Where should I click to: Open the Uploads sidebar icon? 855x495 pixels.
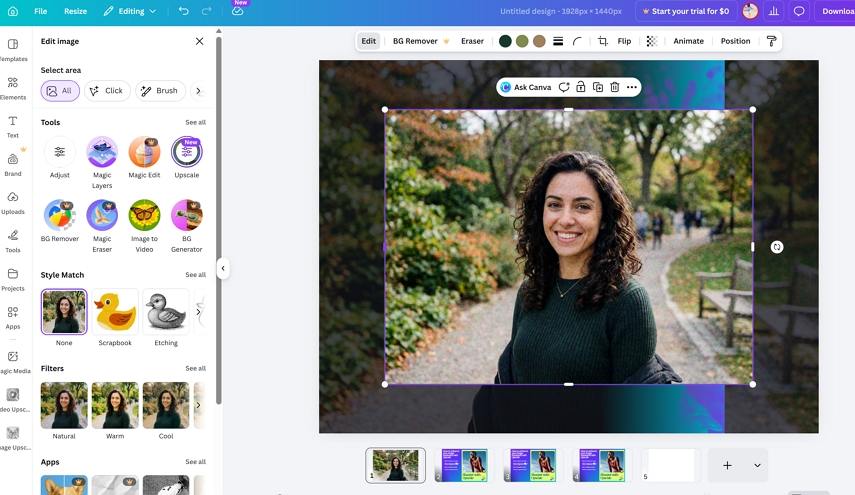(x=13, y=203)
